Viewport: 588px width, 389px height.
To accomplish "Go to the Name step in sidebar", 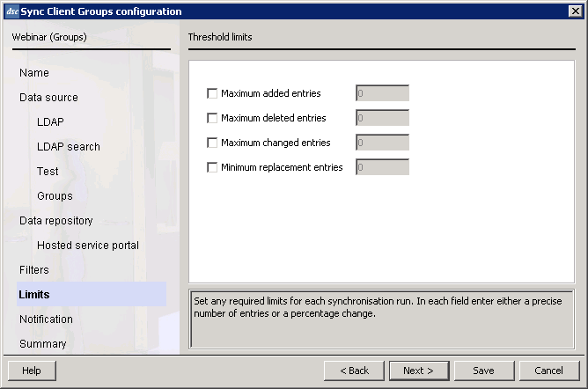I will tap(34, 73).
